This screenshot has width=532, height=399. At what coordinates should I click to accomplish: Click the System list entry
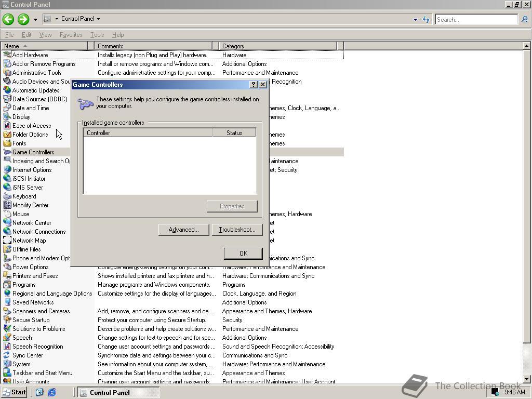click(21, 364)
